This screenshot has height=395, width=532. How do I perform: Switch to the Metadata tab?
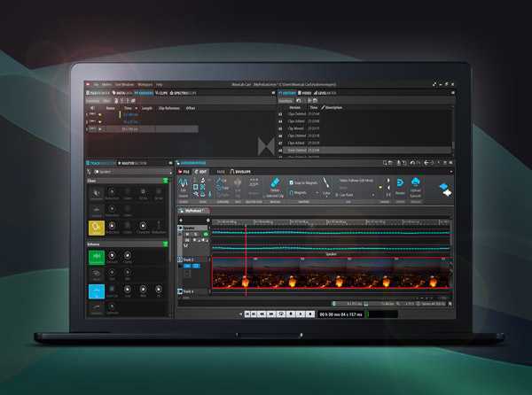pyautogui.click(x=122, y=93)
